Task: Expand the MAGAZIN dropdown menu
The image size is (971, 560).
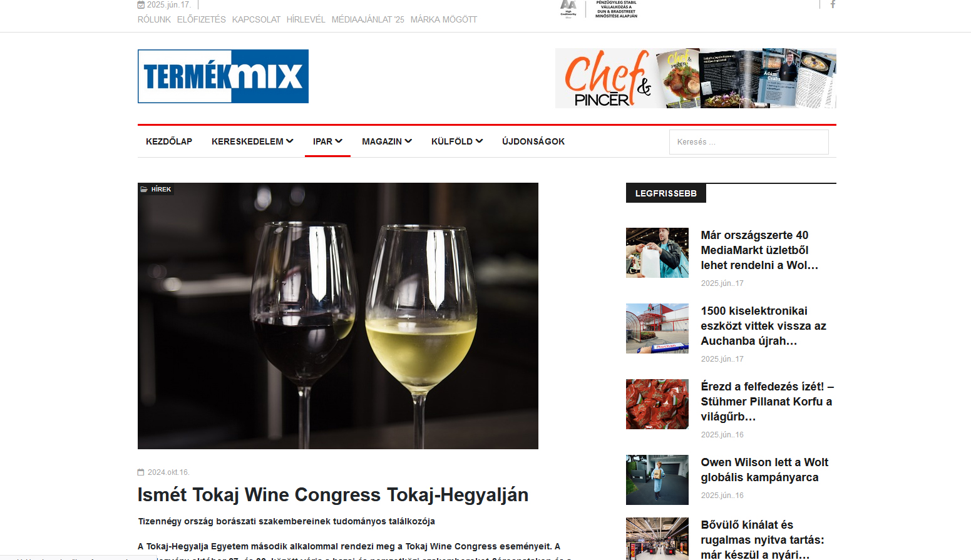Action: (x=387, y=141)
